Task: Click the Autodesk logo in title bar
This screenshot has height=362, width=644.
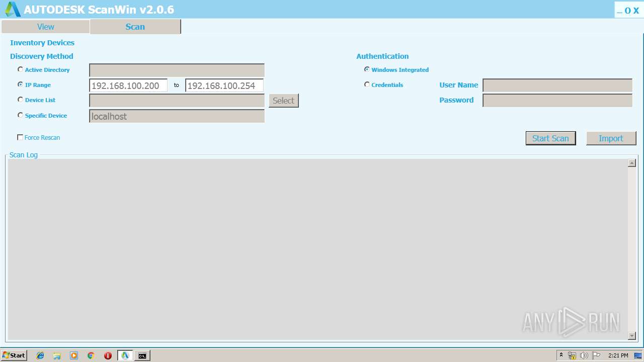Action: pos(13,9)
